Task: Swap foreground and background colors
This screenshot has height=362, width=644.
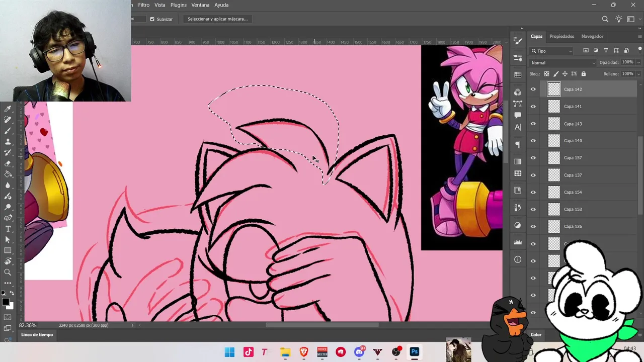Action: tap(12, 293)
